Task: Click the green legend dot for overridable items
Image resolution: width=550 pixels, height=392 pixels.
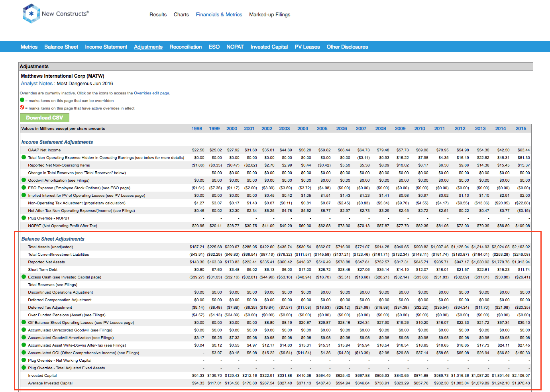Action: pyautogui.click(x=22, y=100)
